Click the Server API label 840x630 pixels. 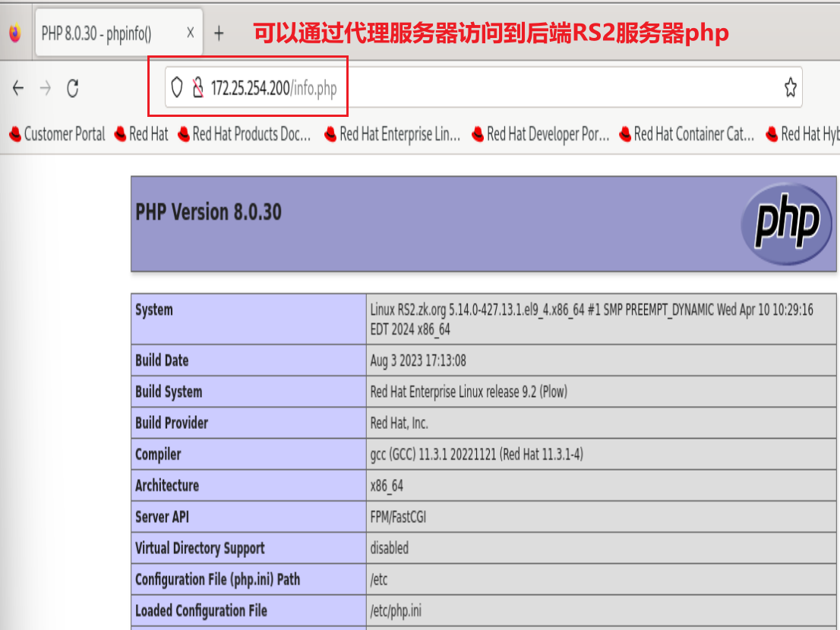point(162,517)
